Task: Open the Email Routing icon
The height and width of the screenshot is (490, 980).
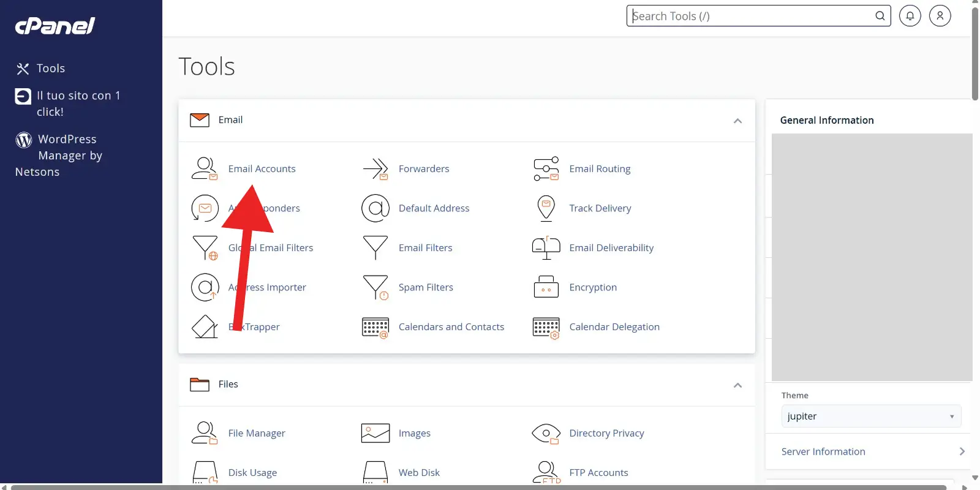Action: coord(546,169)
